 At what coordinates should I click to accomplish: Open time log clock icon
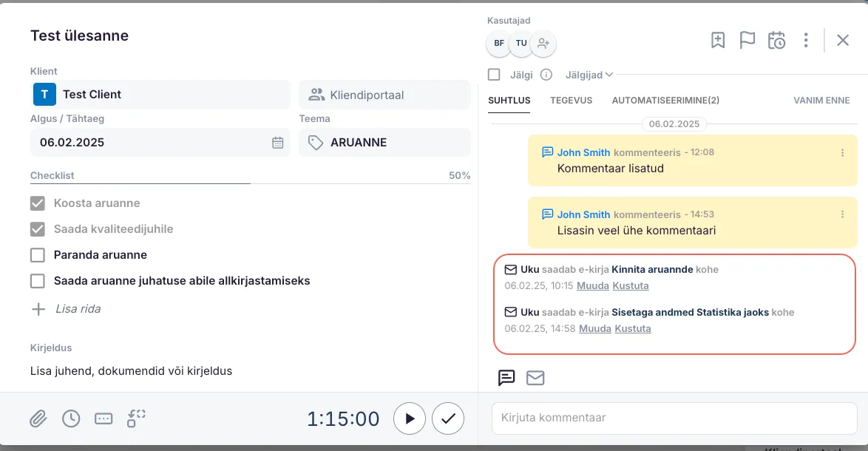click(x=71, y=418)
